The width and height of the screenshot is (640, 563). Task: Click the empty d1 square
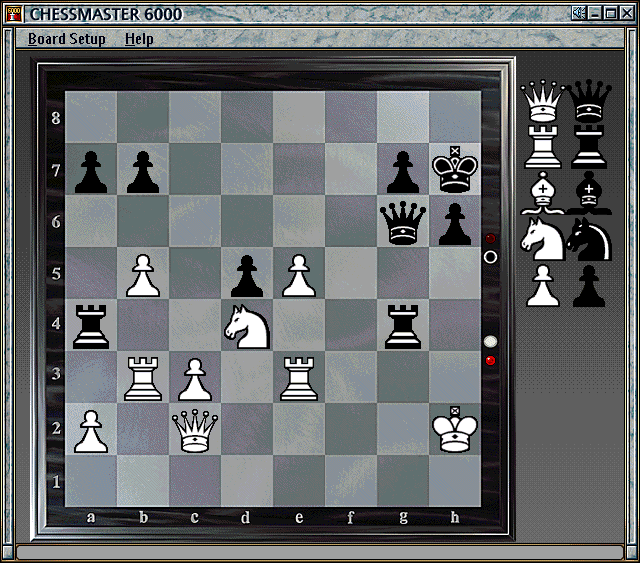coord(247,481)
